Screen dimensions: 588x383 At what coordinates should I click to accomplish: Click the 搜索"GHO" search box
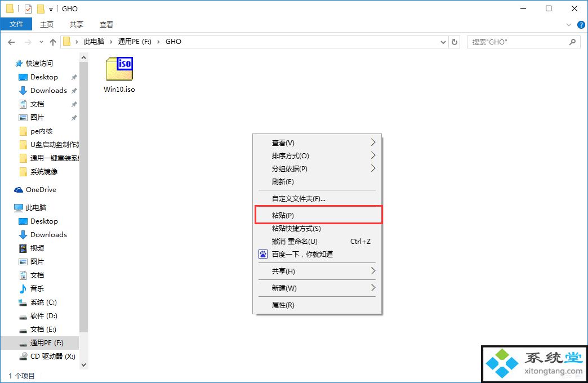(523, 42)
